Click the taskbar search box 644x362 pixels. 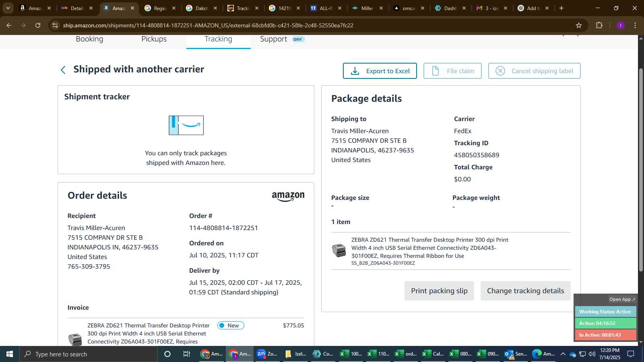pyautogui.click(x=89, y=354)
